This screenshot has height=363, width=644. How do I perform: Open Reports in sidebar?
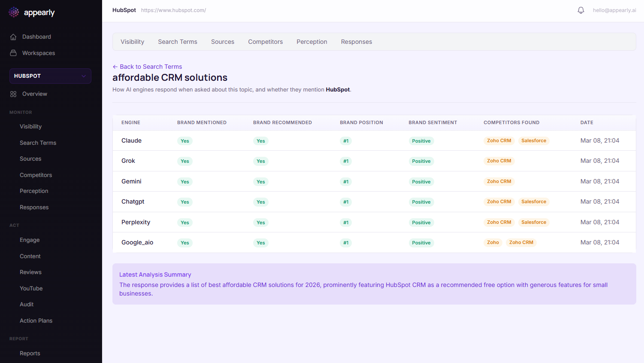coord(30,353)
